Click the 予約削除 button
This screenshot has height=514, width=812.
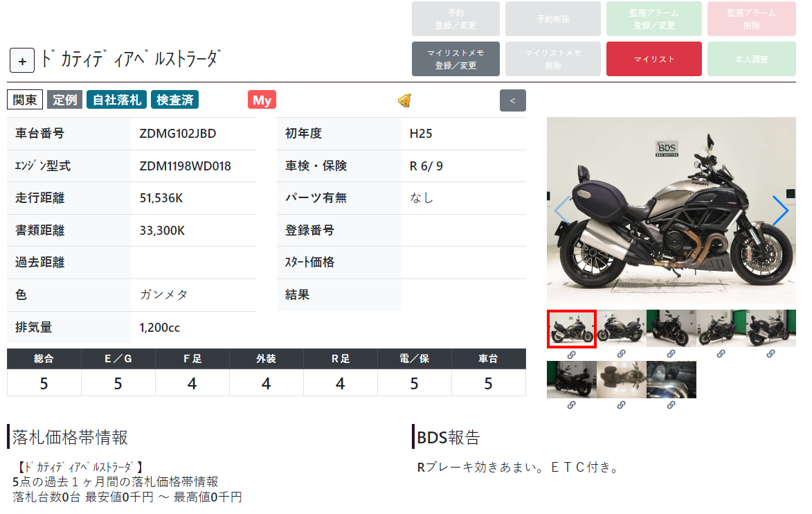(x=553, y=19)
